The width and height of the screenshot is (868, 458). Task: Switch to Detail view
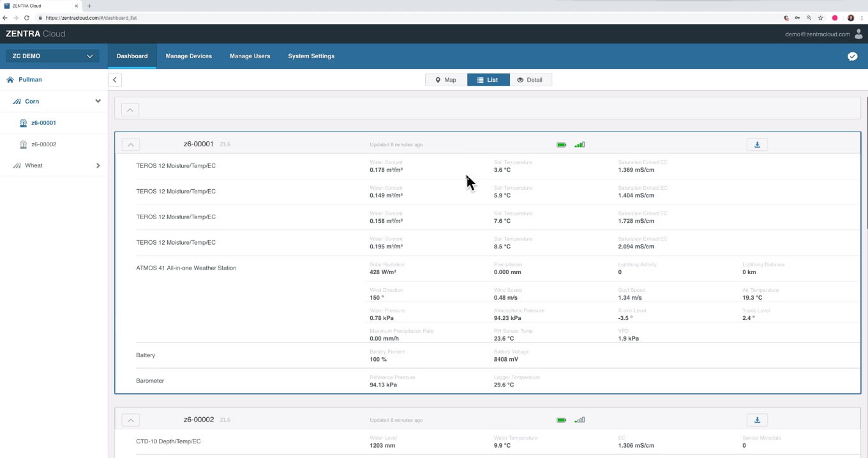530,80
